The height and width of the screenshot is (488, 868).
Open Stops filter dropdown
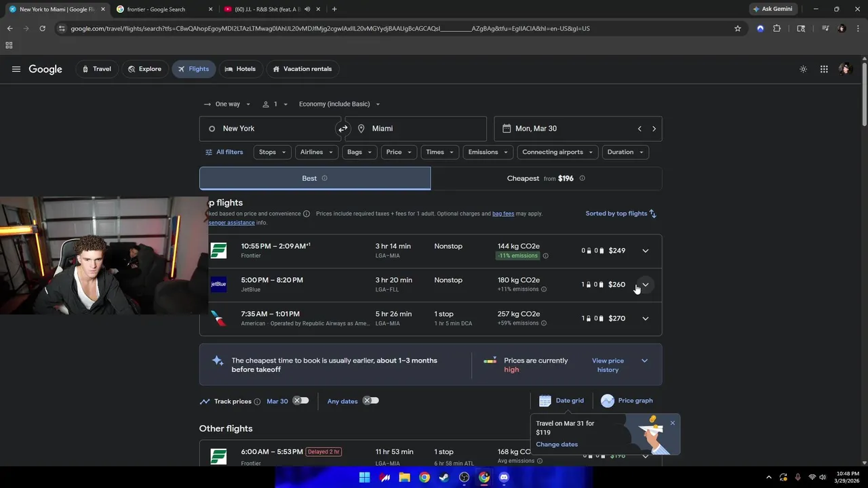click(x=273, y=152)
